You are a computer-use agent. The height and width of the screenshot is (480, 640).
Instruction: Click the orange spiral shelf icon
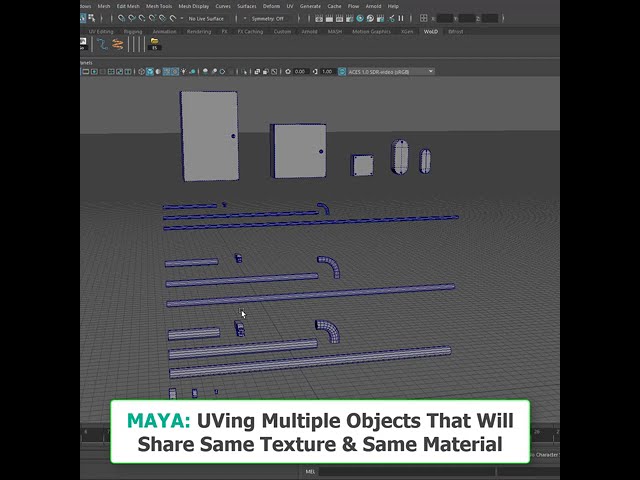[118, 44]
